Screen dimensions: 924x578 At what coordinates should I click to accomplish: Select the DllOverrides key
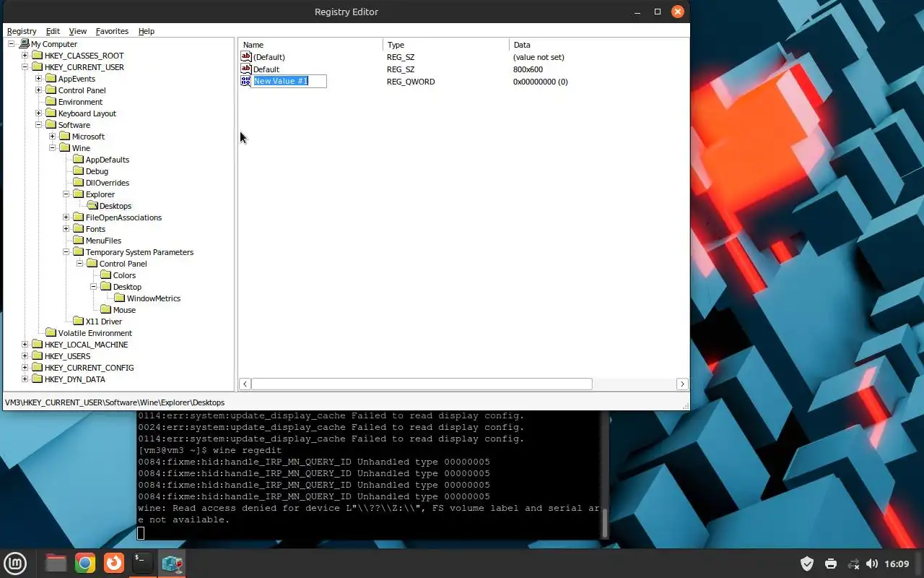pyautogui.click(x=107, y=183)
